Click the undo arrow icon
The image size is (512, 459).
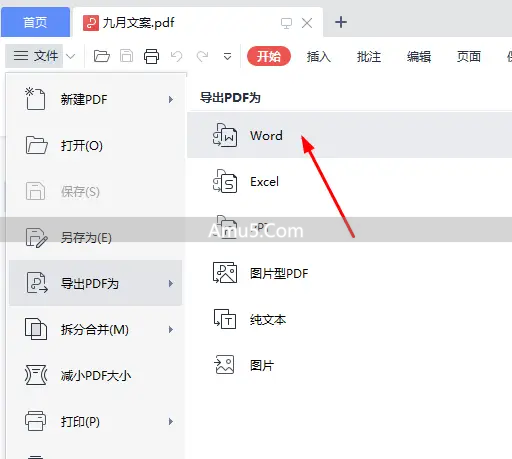(176, 56)
